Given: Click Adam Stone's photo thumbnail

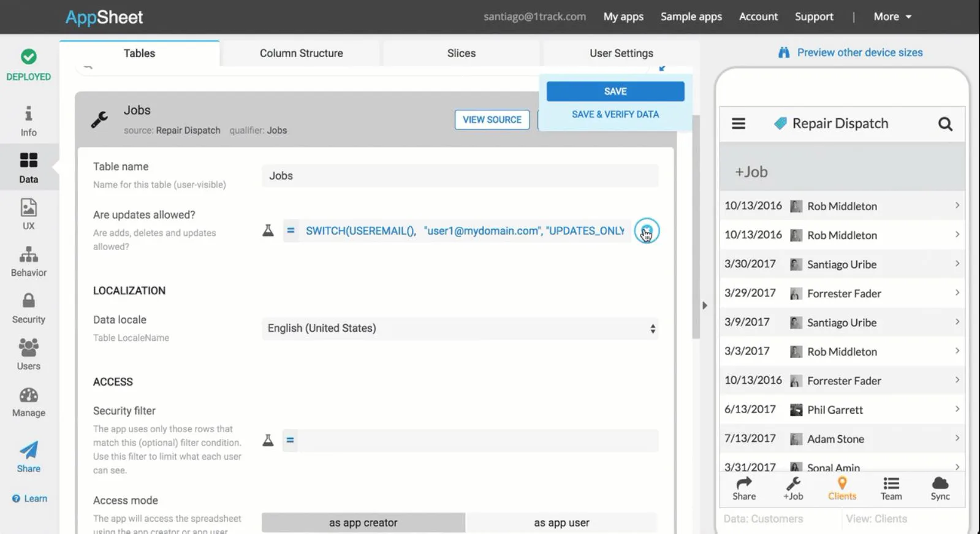Looking at the screenshot, I should [796, 439].
